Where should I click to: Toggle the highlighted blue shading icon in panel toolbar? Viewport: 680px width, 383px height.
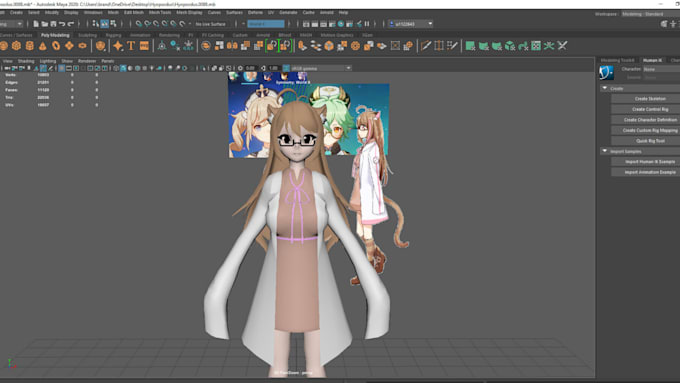point(123,68)
